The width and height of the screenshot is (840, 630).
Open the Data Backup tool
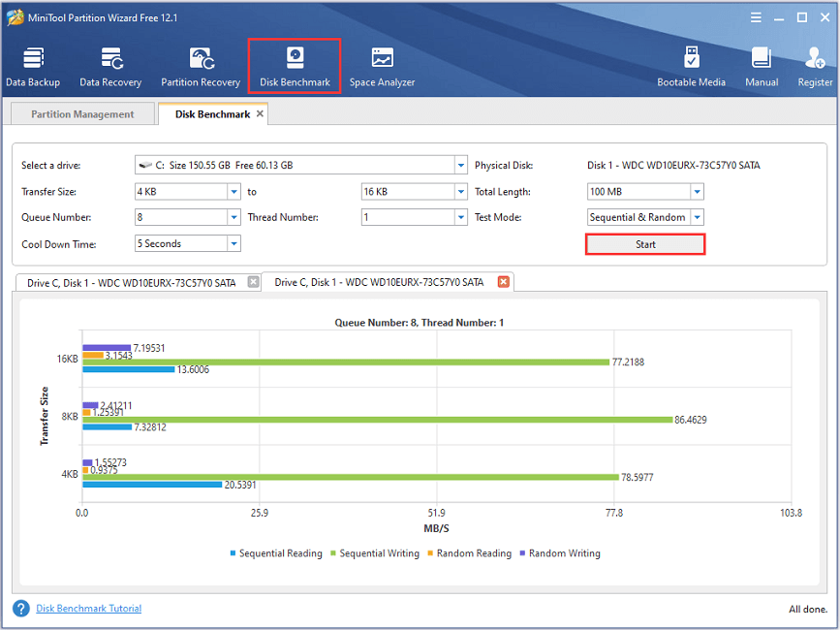pyautogui.click(x=33, y=67)
